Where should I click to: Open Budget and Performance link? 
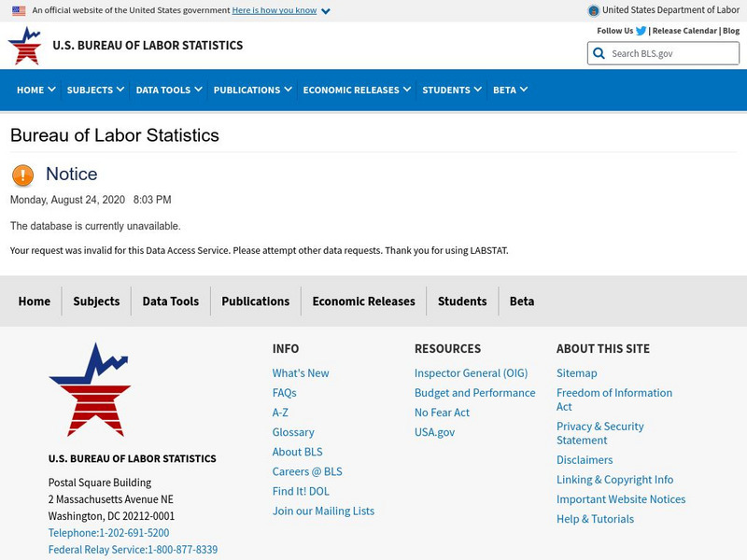click(475, 393)
